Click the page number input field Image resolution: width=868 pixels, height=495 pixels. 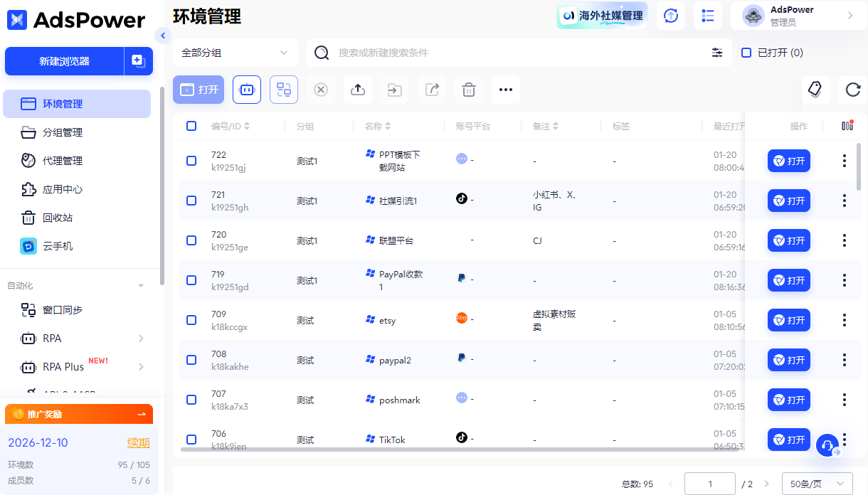709,484
